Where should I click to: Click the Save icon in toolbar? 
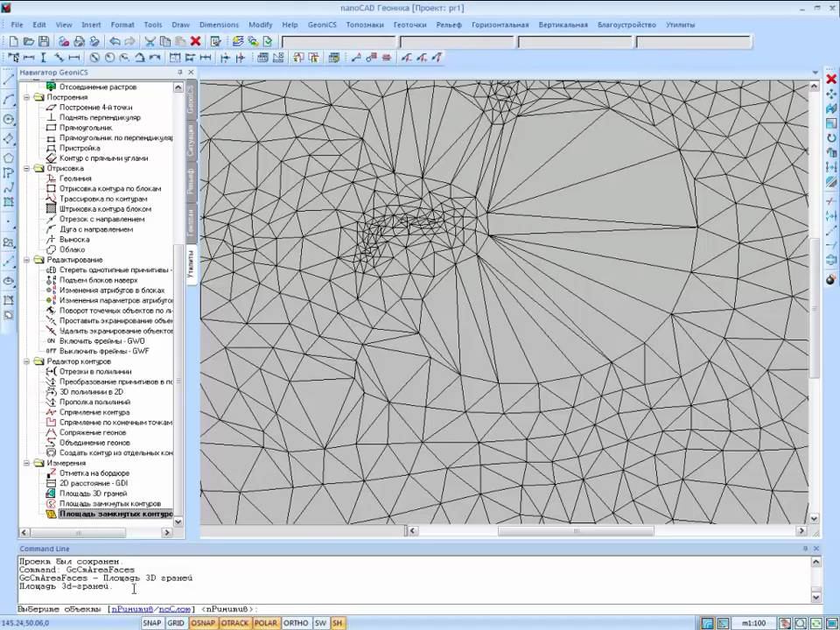click(x=45, y=41)
